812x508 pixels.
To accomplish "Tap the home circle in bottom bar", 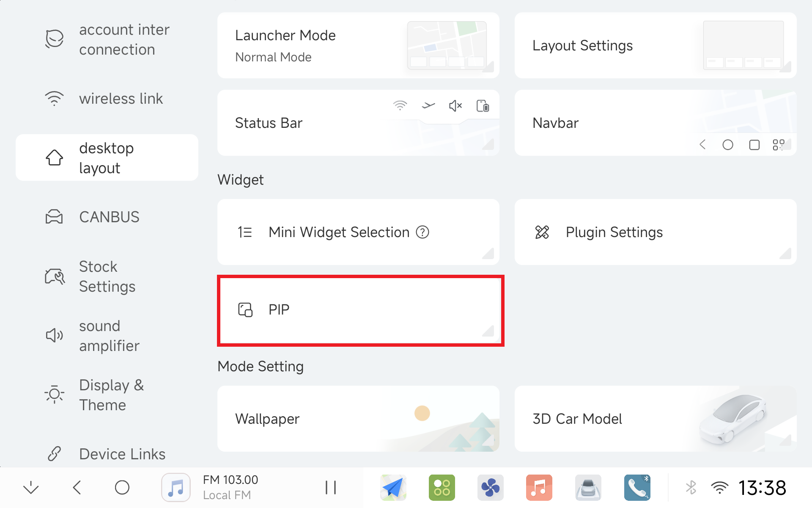I will click(x=122, y=488).
